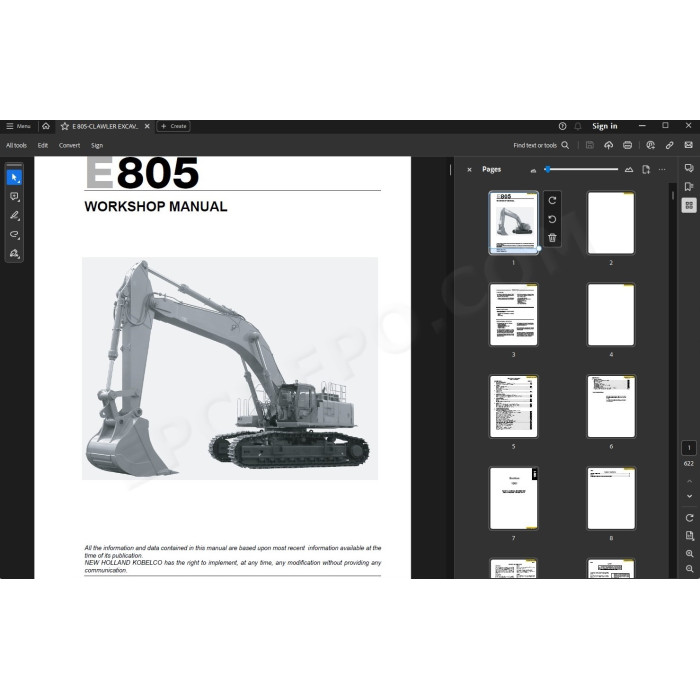The width and height of the screenshot is (700, 700).
Task: Go to previous page arrow
Action: click(x=689, y=481)
